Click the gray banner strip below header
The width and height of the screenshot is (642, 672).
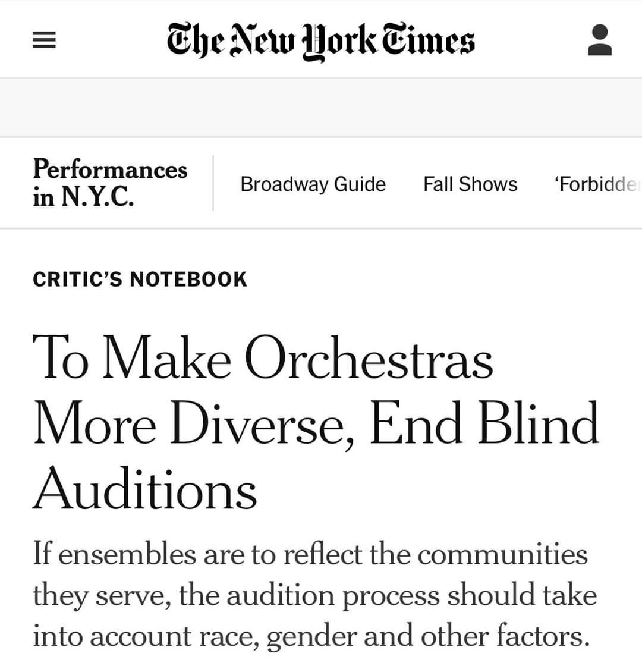click(x=321, y=108)
